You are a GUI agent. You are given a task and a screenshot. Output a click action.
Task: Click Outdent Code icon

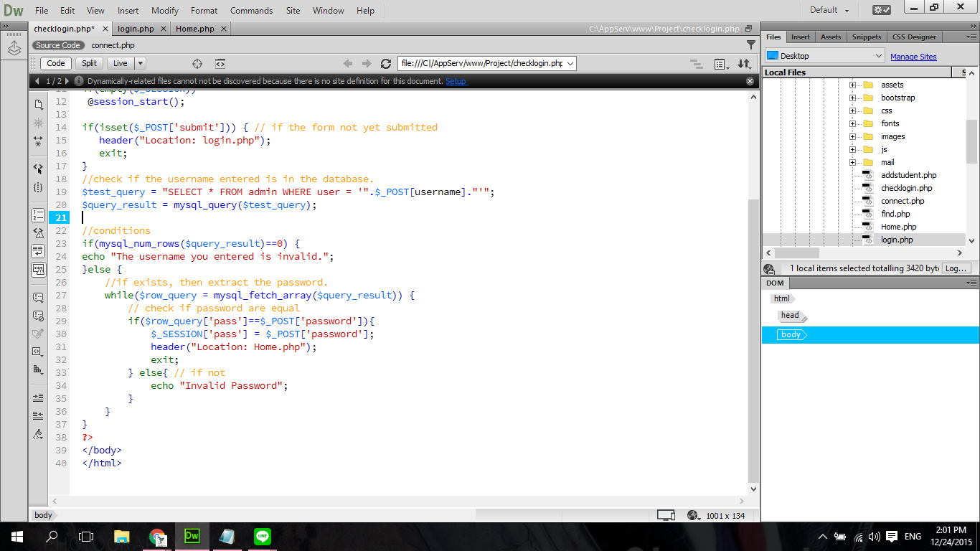click(x=38, y=415)
